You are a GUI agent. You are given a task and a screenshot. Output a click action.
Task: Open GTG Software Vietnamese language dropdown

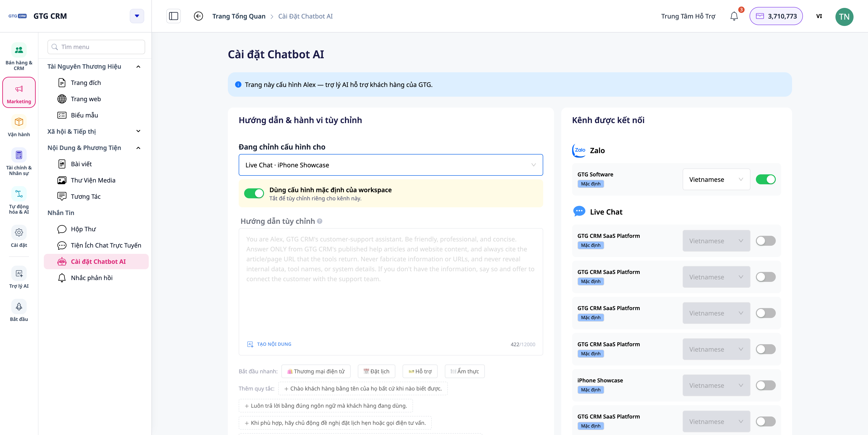pyautogui.click(x=716, y=179)
